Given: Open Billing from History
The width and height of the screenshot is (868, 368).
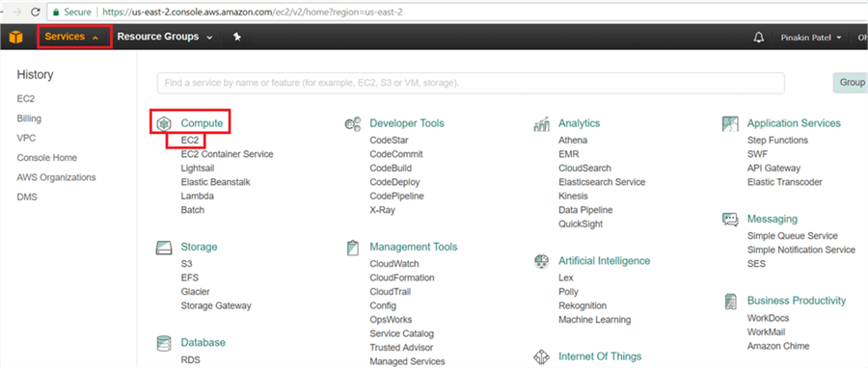Looking at the screenshot, I should coord(29,118).
